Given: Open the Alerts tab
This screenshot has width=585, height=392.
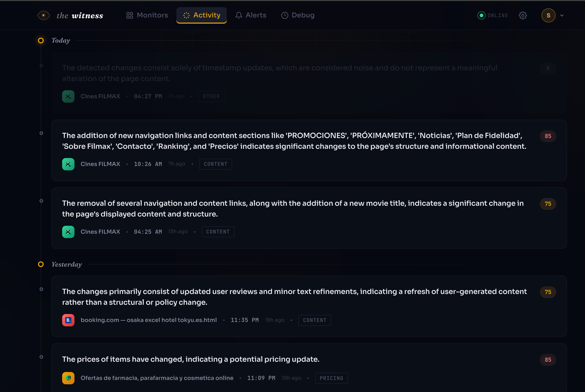Looking at the screenshot, I should (251, 15).
